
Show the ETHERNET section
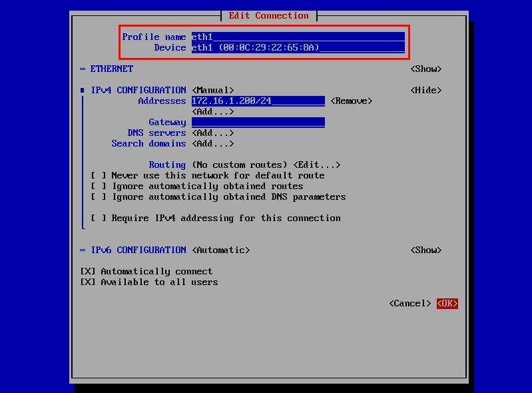[426, 69]
